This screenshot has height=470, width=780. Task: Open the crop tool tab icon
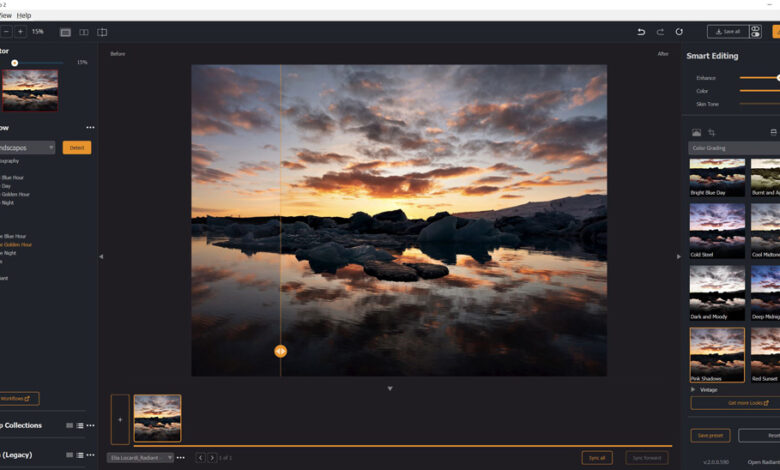pos(712,132)
